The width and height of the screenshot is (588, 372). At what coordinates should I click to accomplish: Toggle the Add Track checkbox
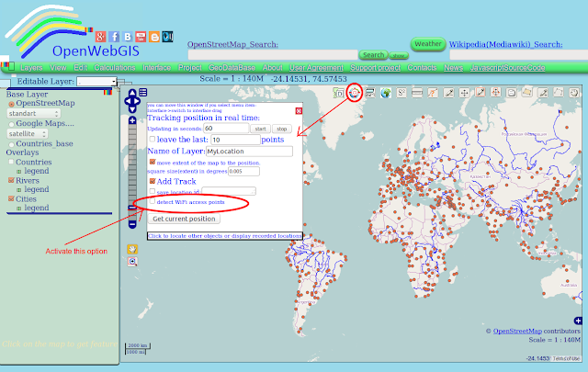[153, 181]
